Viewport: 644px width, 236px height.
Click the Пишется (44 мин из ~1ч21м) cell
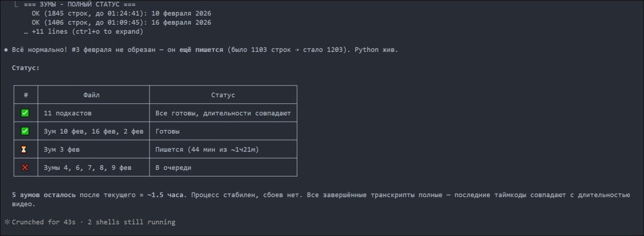pyautogui.click(x=210, y=149)
